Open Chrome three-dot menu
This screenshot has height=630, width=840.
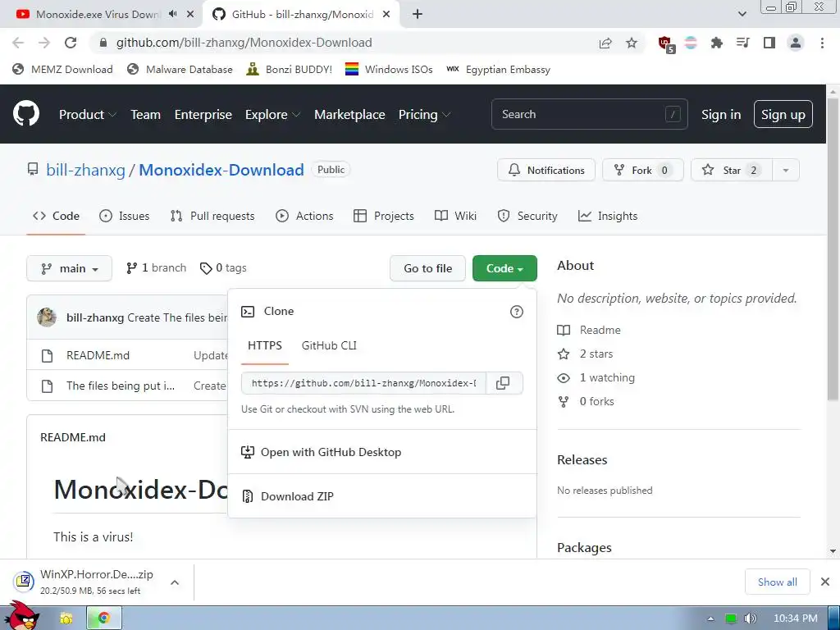tap(822, 43)
